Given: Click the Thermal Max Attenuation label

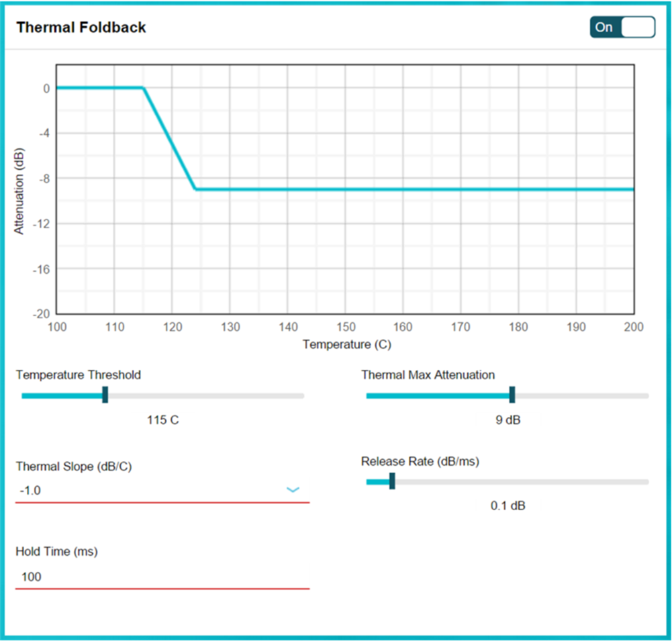Looking at the screenshot, I should click(428, 375).
